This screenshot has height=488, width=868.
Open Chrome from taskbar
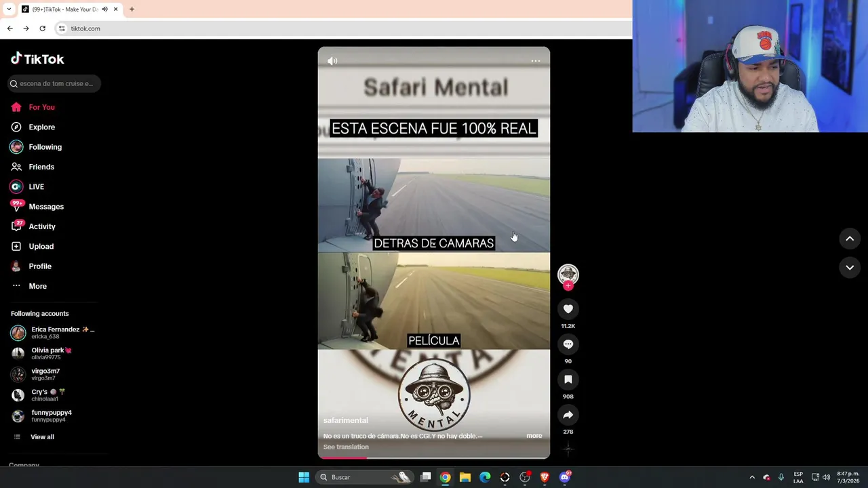pos(445,477)
